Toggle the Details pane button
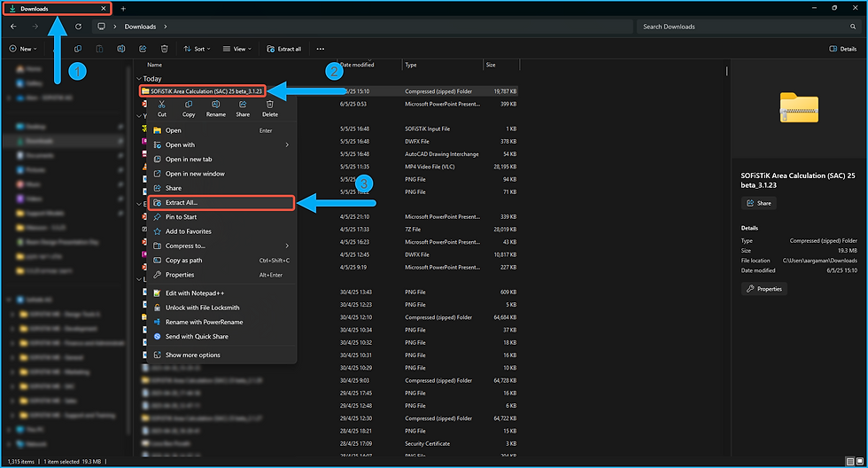The height and width of the screenshot is (468, 868). [842, 49]
